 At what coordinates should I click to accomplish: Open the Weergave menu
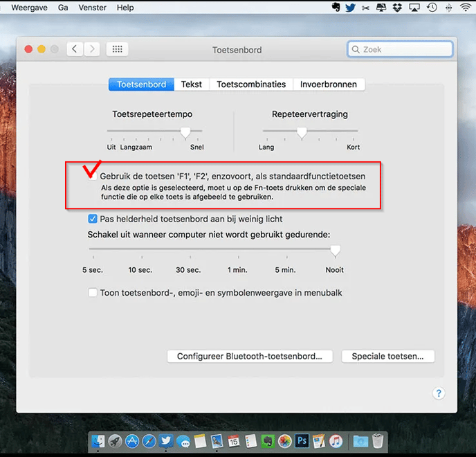coord(30,8)
